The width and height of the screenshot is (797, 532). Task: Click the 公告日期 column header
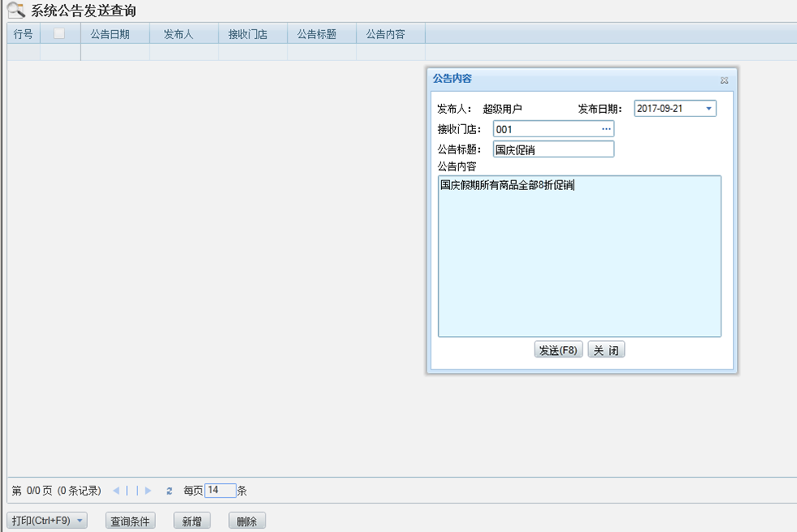pos(115,34)
